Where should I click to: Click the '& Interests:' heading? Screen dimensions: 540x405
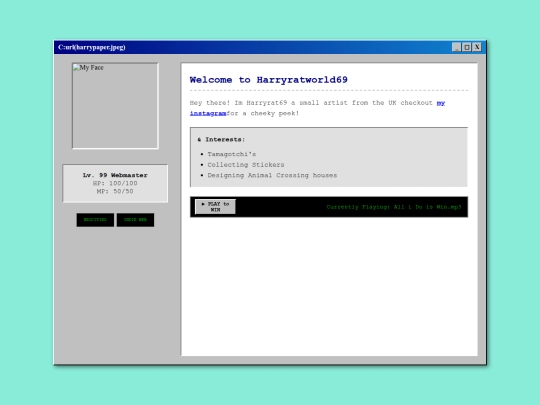(221, 139)
